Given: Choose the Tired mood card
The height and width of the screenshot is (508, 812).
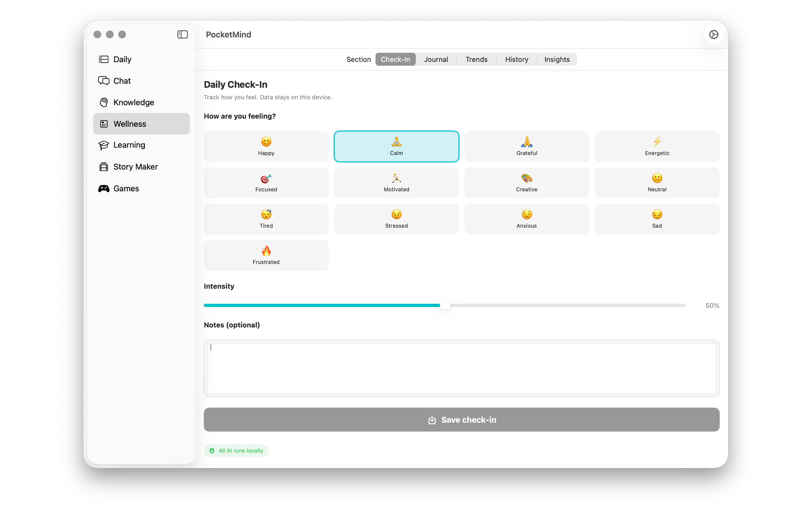Looking at the screenshot, I should [x=266, y=219].
